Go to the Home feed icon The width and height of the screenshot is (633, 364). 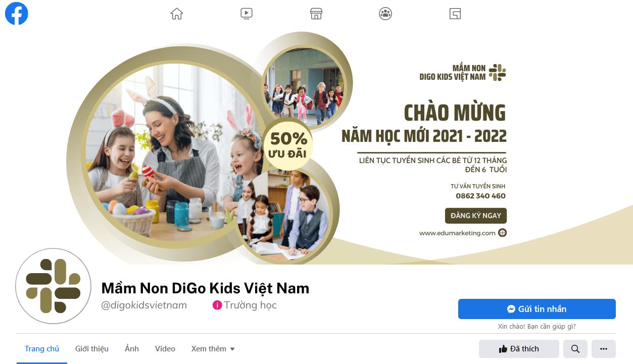coord(177,14)
